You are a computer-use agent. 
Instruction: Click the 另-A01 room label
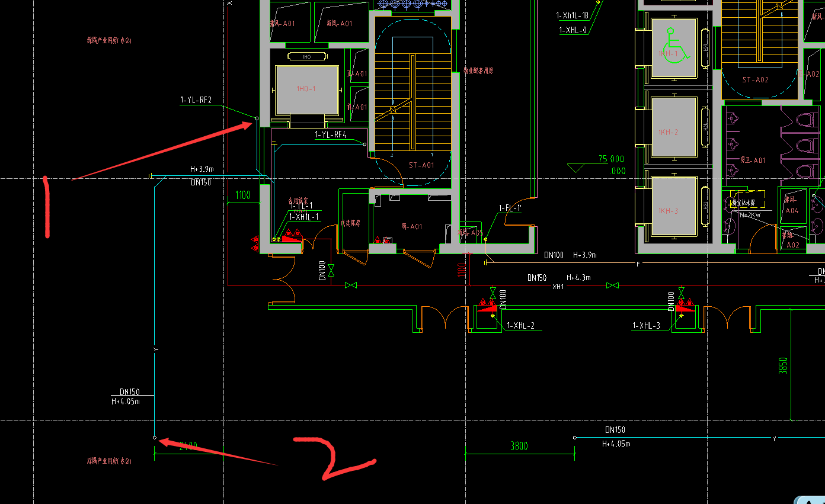point(412,226)
